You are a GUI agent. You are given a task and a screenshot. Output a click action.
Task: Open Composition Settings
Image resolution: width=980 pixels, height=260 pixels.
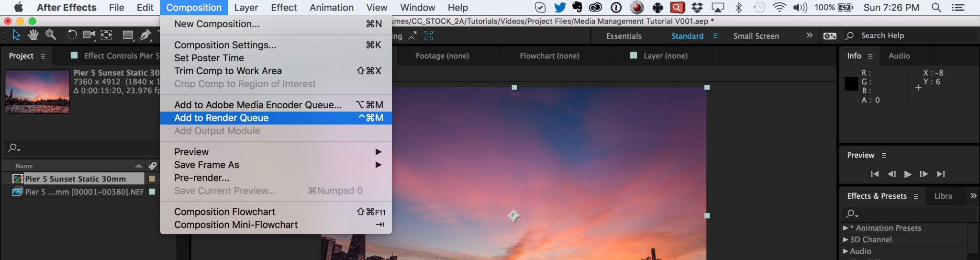click(x=276, y=45)
